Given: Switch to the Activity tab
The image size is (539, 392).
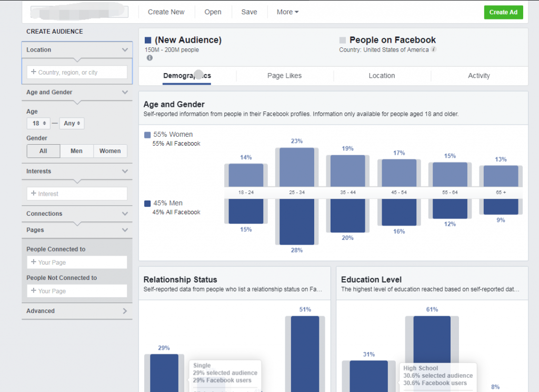Looking at the screenshot, I should click(x=479, y=76).
